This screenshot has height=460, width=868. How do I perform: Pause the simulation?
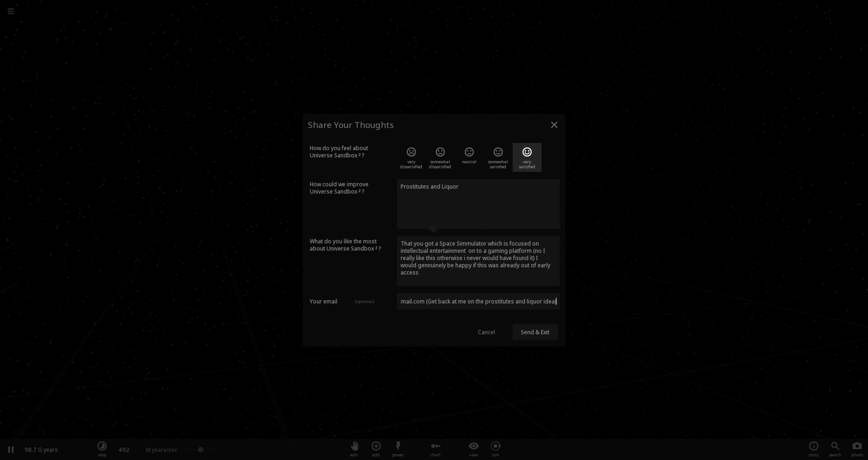click(x=11, y=450)
